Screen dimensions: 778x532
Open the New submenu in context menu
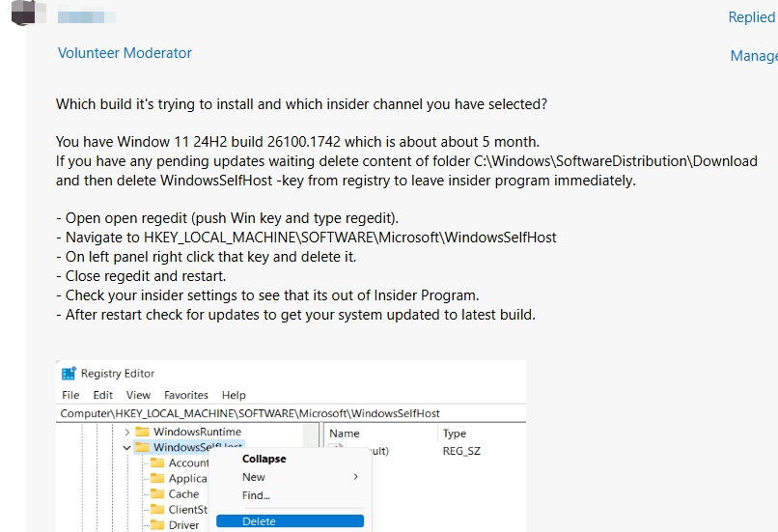[x=290, y=477]
